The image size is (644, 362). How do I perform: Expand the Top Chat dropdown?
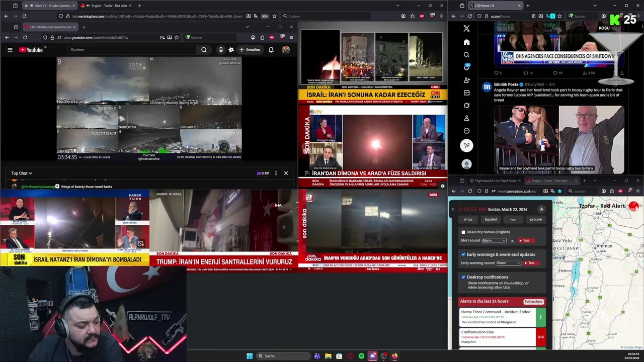pyautogui.click(x=22, y=173)
